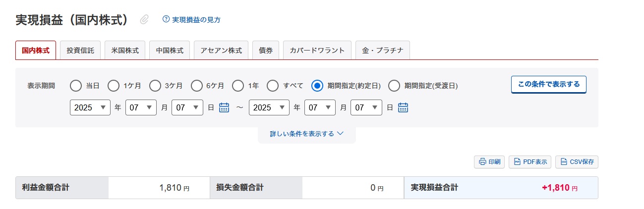Click the CSV保存 file icon
This screenshot has width=644, height=209.
point(564,162)
